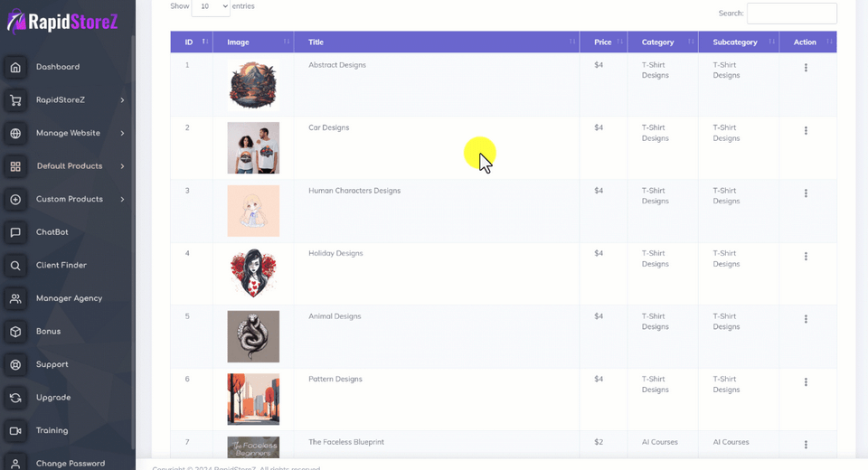The height and width of the screenshot is (470, 868).
Task: Open the Dashboard menu item
Action: pos(58,67)
